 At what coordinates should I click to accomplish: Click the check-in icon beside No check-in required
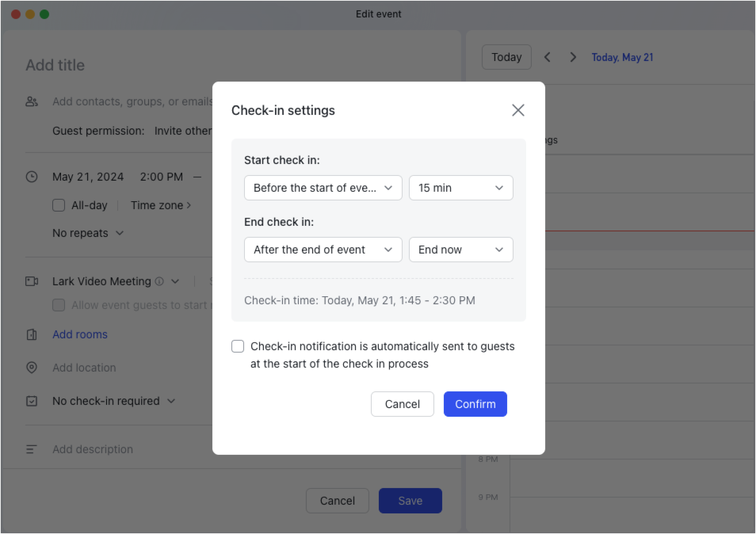(32, 401)
